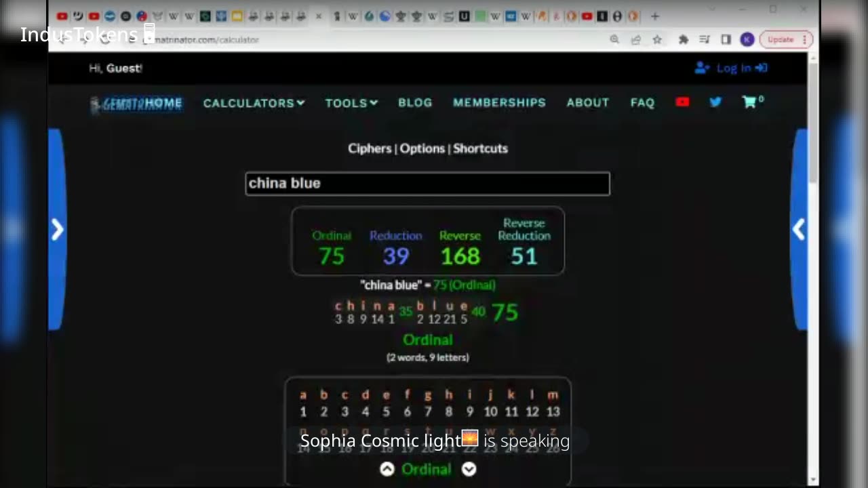Expand the TOOLS dropdown menu
868x488 pixels.
coord(351,103)
